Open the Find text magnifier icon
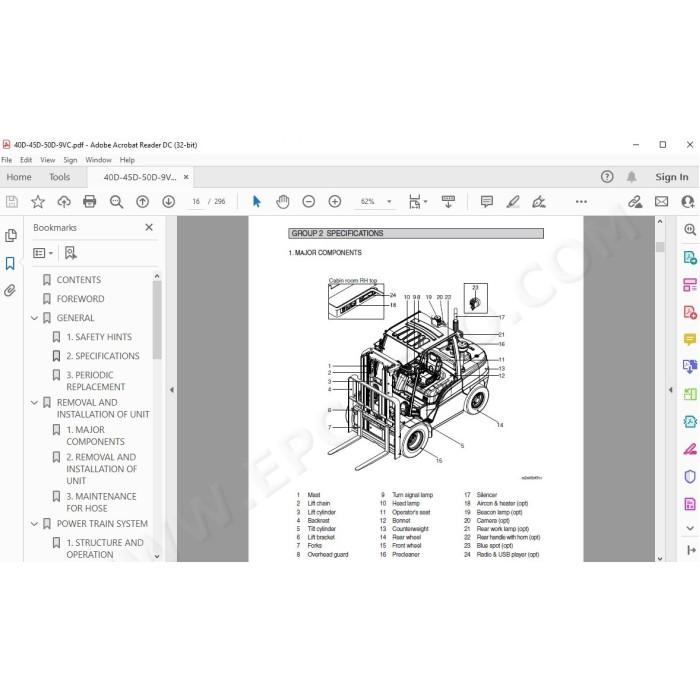The height and width of the screenshot is (700, 700). pyautogui.click(x=116, y=202)
